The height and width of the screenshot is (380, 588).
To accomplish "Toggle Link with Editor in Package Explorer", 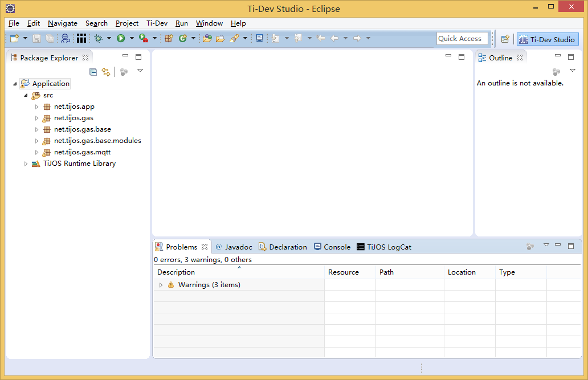I will tap(106, 72).
